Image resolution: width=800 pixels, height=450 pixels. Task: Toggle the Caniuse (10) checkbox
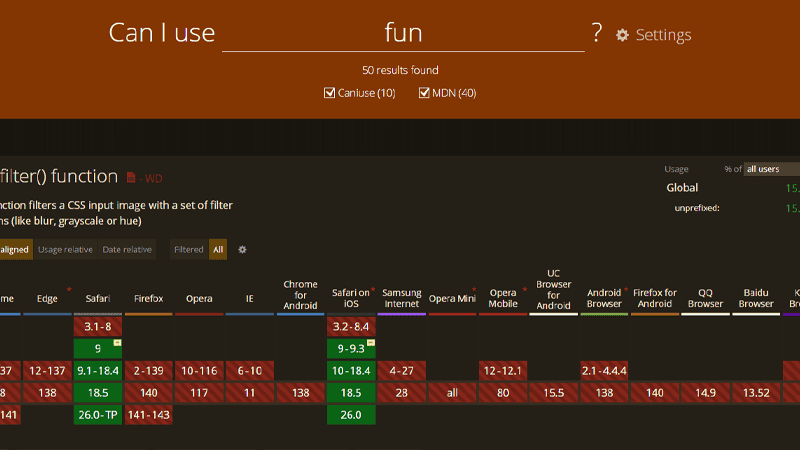(329, 93)
